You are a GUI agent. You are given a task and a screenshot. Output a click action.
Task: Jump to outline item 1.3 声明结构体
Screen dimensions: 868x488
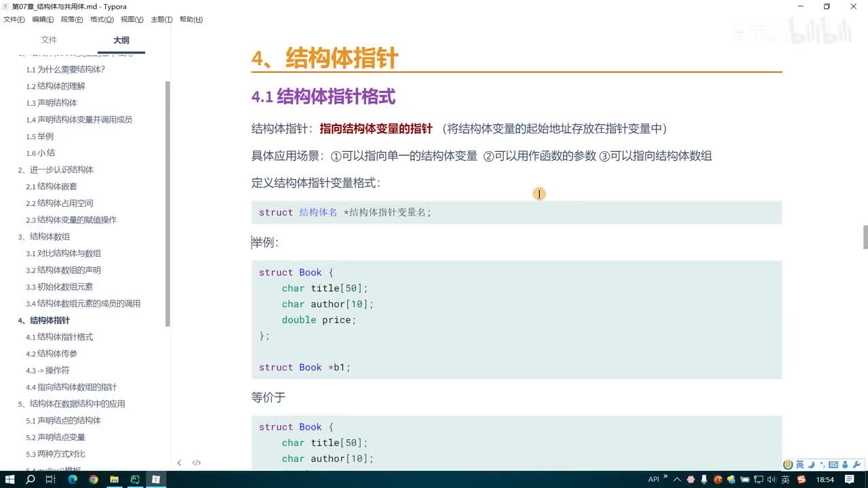(x=52, y=103)
